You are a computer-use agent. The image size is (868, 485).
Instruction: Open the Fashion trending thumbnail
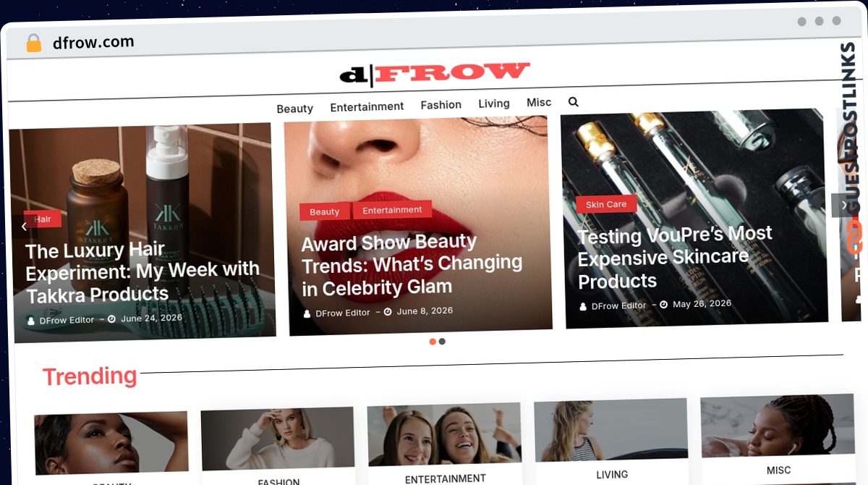point(278,439)
